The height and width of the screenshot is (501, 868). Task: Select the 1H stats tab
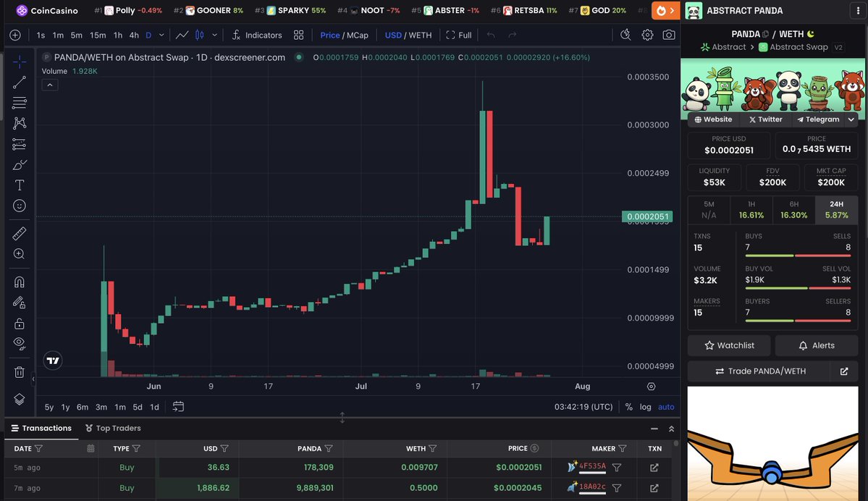(751, 210)
